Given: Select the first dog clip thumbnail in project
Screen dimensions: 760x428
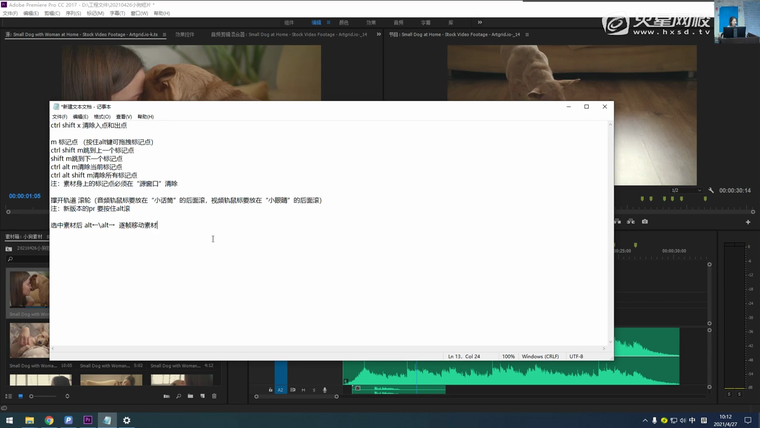Looking at the screenshot, I should [x=27, y=290].
